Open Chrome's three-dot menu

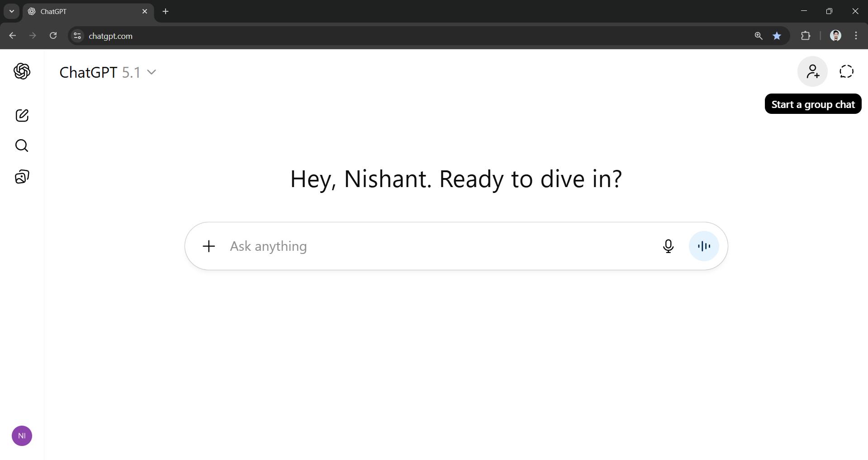(x=857, y=36)
